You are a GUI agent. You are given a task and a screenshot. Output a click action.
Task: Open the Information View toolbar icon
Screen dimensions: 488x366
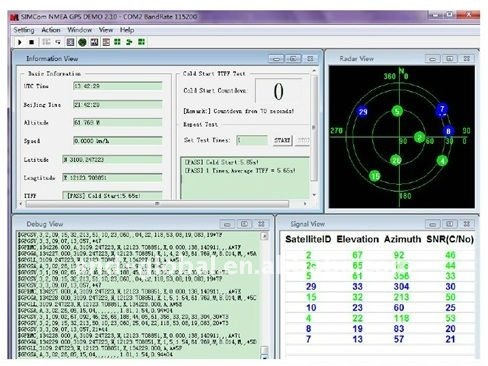click(70, 42)
